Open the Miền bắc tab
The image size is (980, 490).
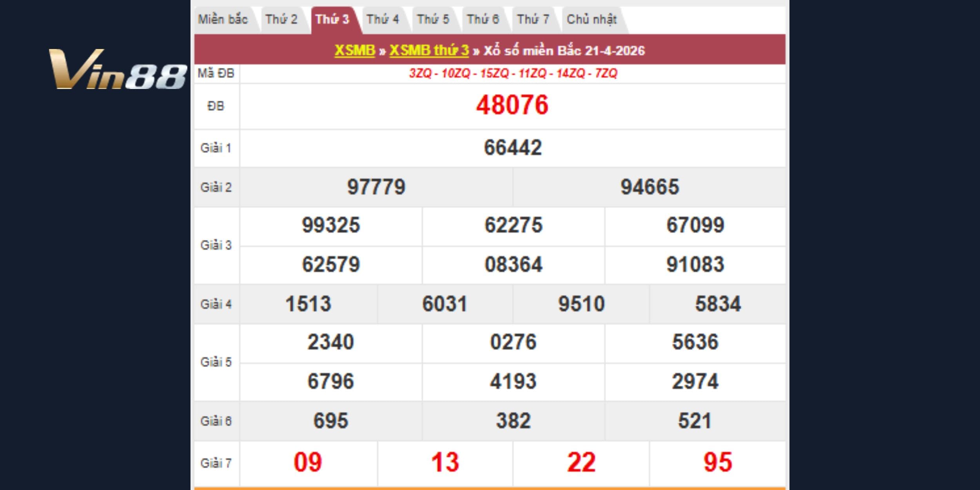223,19
